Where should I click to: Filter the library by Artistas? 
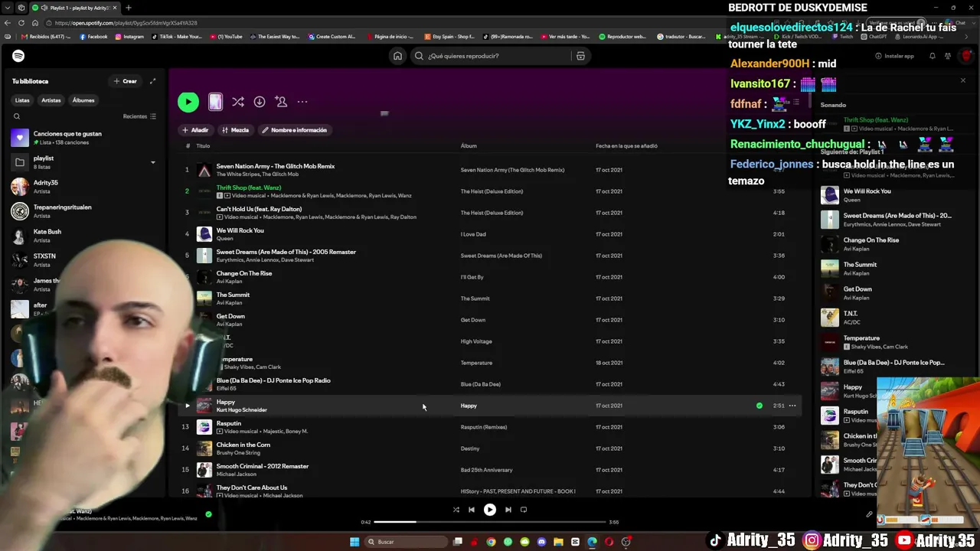51,100
